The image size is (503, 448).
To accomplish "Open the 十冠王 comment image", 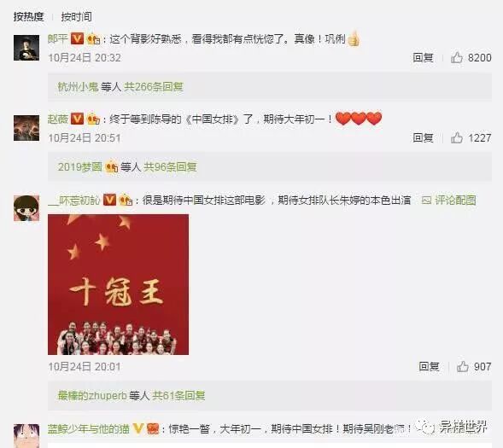I will tap(118, 284).
